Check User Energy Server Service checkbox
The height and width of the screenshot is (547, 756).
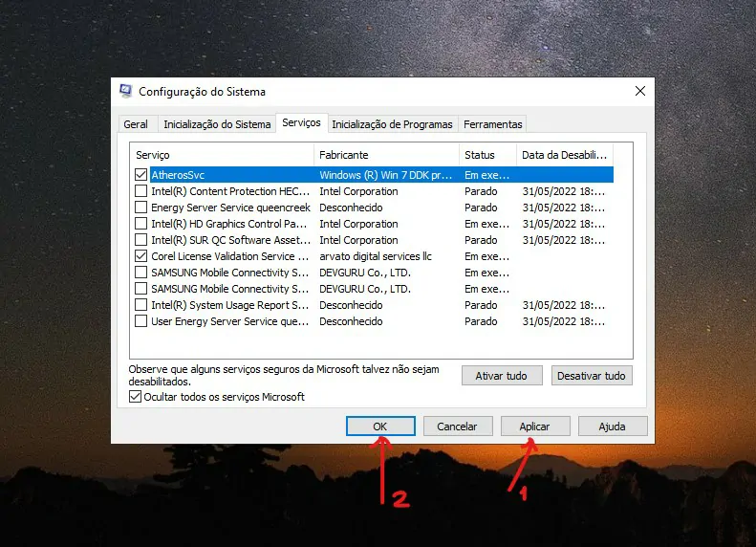[140, 321]
